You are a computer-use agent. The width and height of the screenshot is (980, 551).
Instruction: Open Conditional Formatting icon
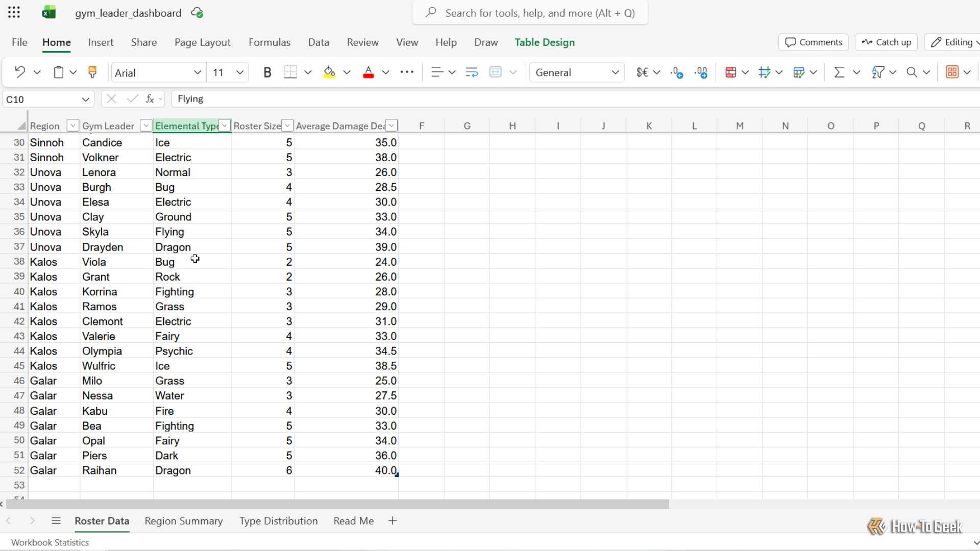coord(730,72)
